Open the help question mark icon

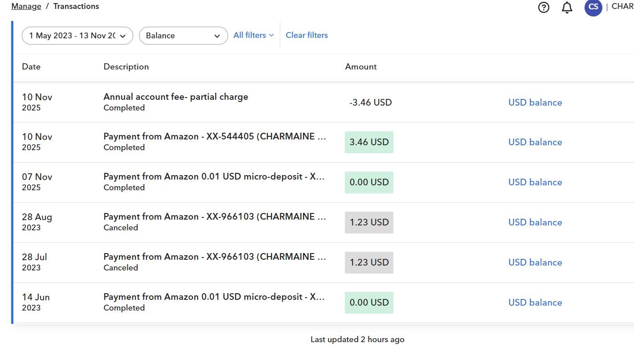tap(544, 8)
